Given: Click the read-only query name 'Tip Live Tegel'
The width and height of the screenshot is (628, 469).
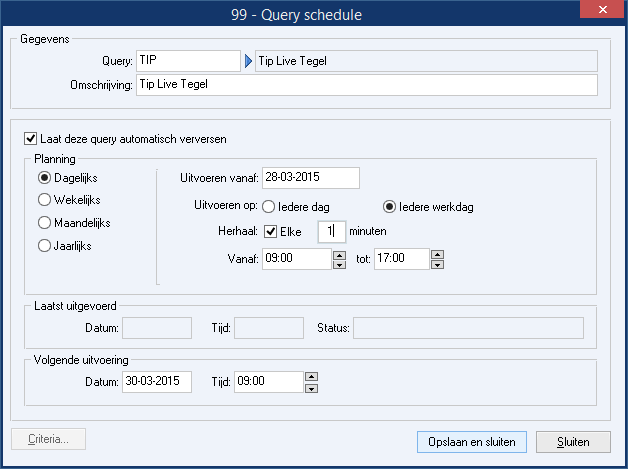Looking at the screenshot, I should point(426,61).
